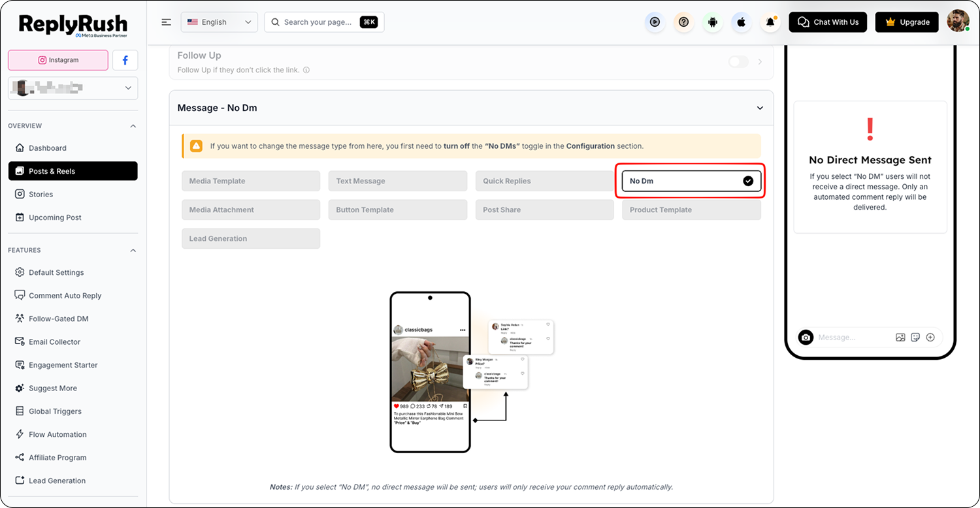The image size is (980, 508).
Task: Collapse the sidebar with the hamburger icon
Action: tap(167, 22)
